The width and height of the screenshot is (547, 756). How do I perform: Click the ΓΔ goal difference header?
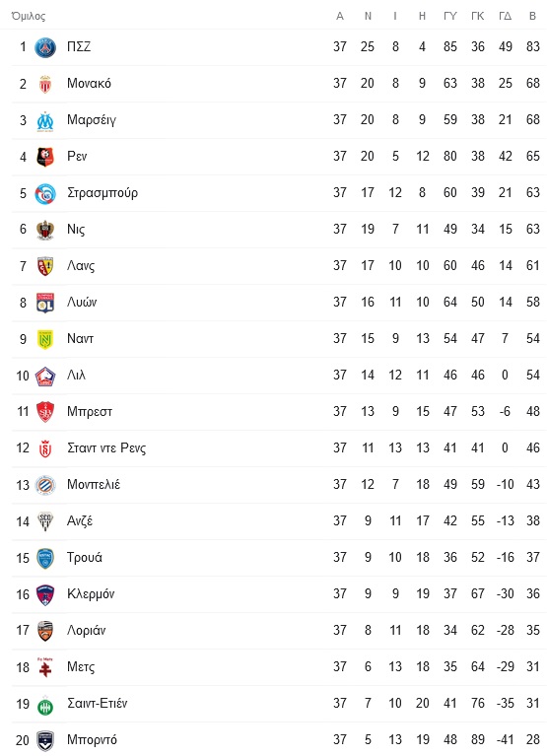point(505,16)
